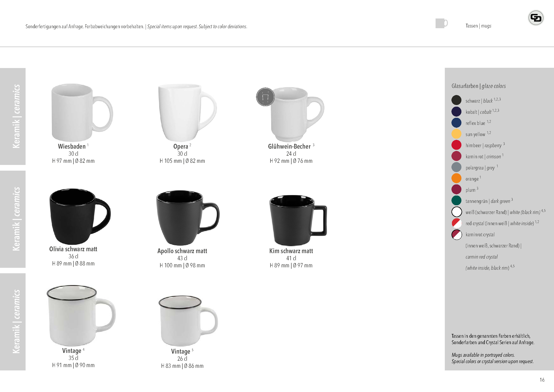Click the round glass badge on Glühwein-Becher
554x392 pixels.
(x=265, y=97)
